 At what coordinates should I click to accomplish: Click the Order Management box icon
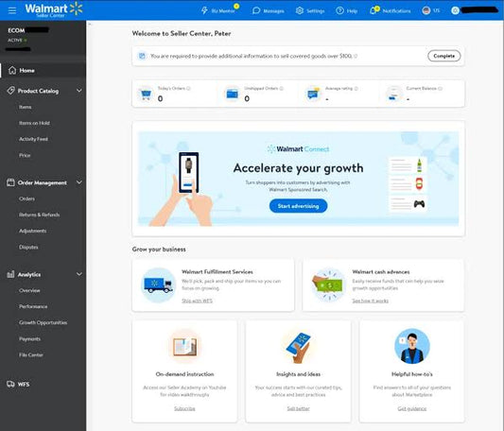click(x=10, y=182)
